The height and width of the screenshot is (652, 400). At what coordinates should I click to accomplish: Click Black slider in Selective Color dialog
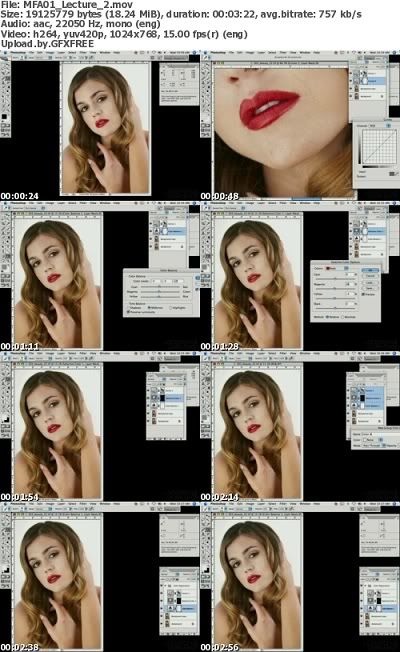[335, 309]
